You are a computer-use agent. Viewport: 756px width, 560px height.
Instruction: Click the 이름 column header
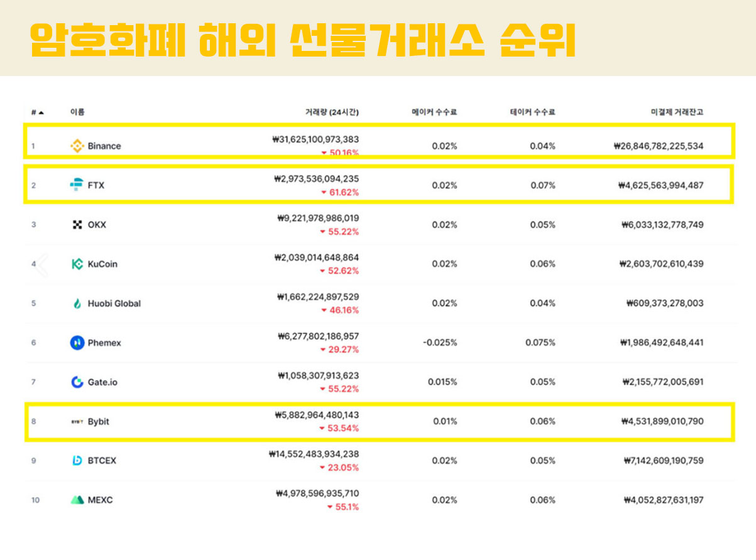77,113
